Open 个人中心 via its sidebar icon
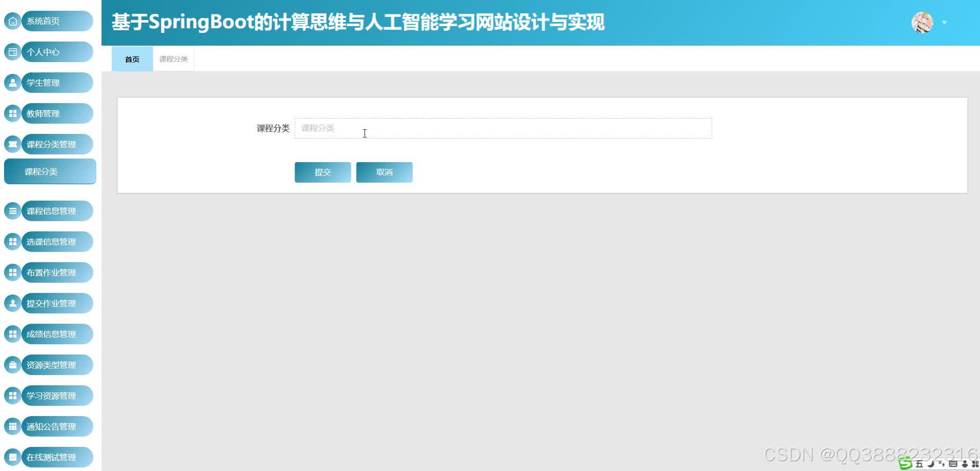Image resolution: width=980 pixels, height=471 pixels. [x=13, y=52]
